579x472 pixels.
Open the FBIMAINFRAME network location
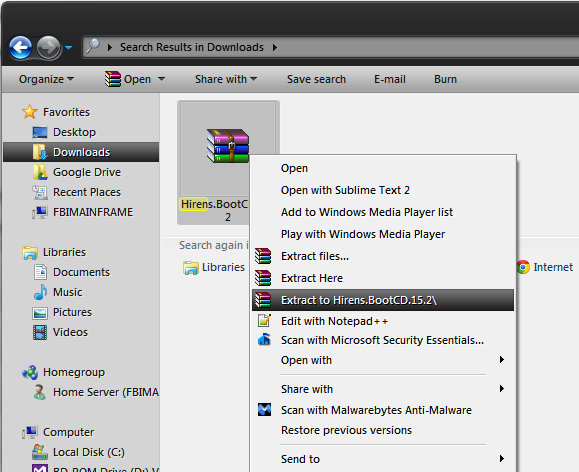[93, 212]
